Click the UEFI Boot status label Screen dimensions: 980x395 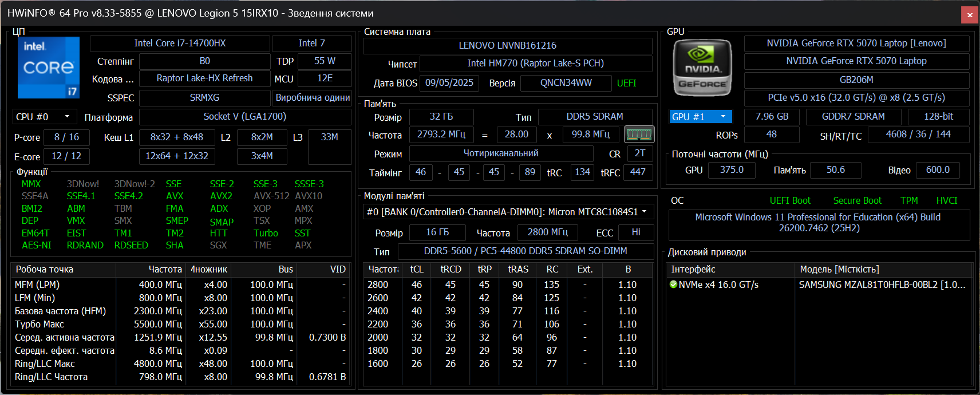pos(790,200)
